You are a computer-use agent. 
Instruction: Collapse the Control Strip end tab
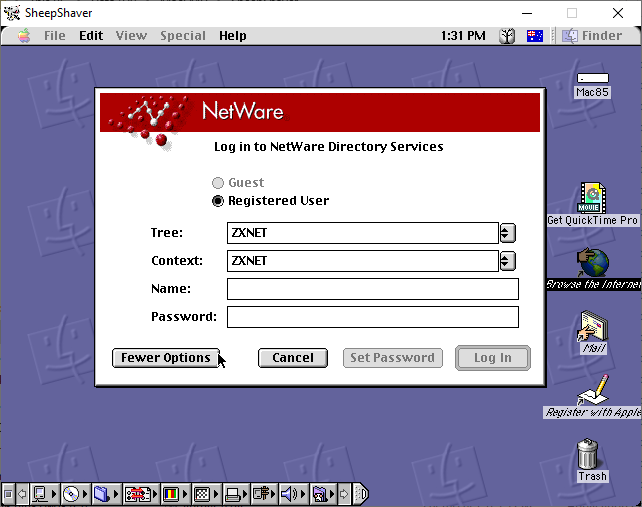(x=361, y=494)
